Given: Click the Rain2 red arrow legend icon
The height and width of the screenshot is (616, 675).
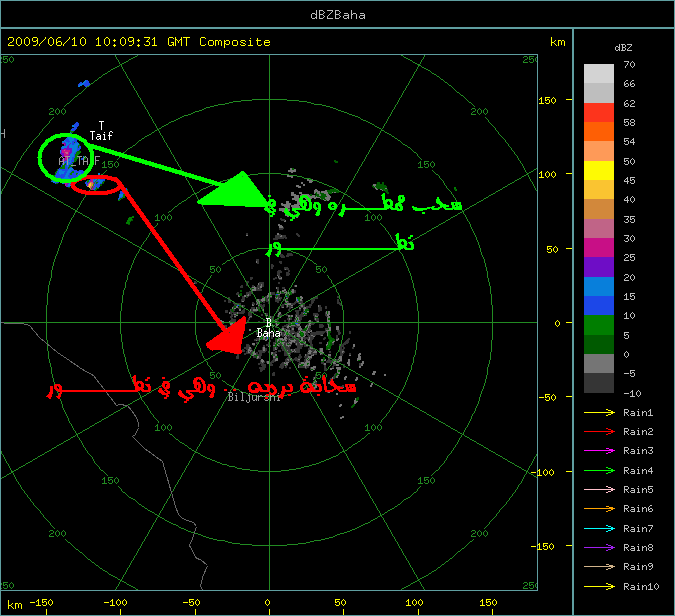Looking at the screenshot, I should coord(599,431).
